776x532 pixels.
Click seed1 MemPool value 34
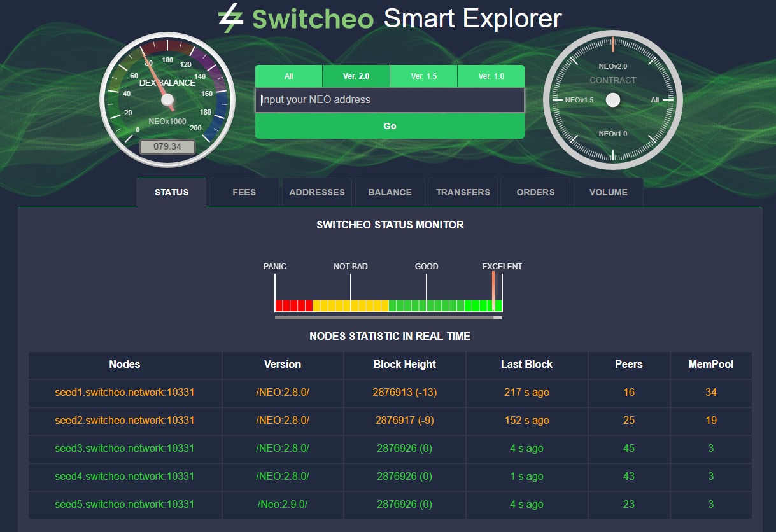pyautogui.click(x=711, y=393)
